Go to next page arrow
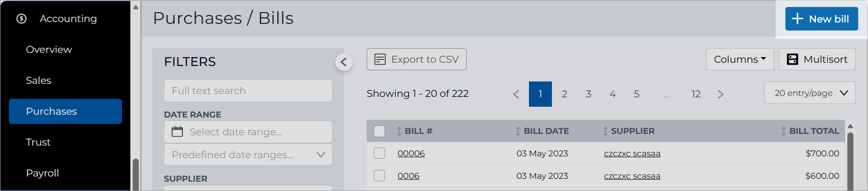The height and width of the screenshot is (191, 868). [x=720, y=94]
